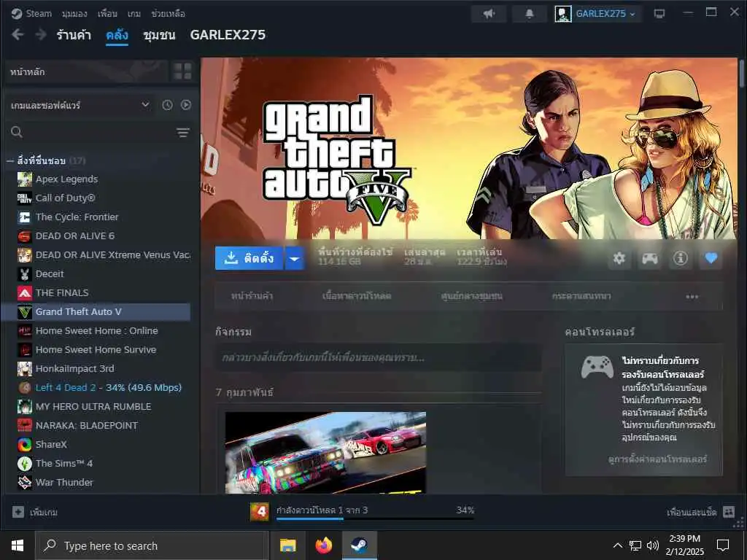The height and width of the screenshot is (560, 747).
Task: Click the ShareX app icon in library
Action: click(25, 444)
